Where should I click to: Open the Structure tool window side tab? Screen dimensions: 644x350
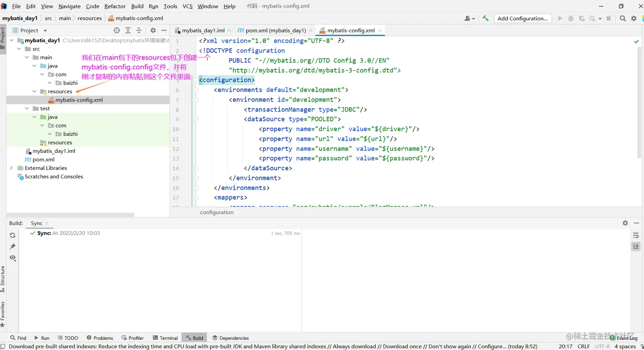point(3,279)
